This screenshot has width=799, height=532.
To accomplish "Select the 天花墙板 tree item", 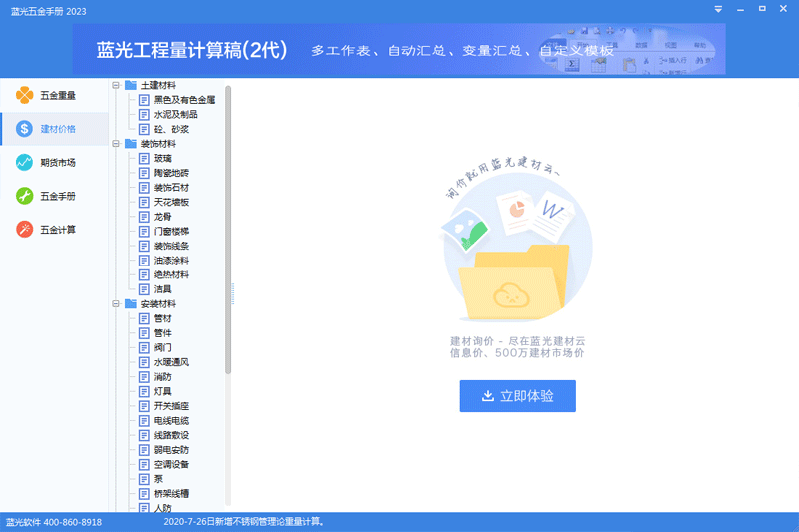I will tap(171, 202).
